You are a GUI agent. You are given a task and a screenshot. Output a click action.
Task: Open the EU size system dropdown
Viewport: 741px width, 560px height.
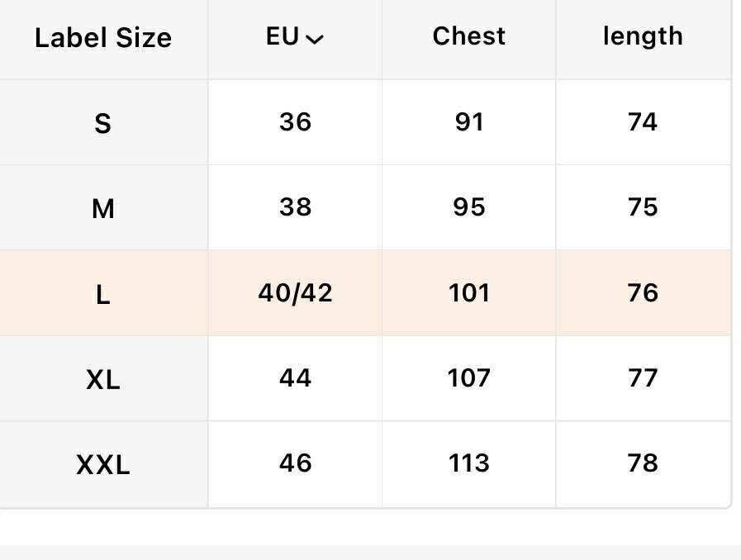coord(295,38)
